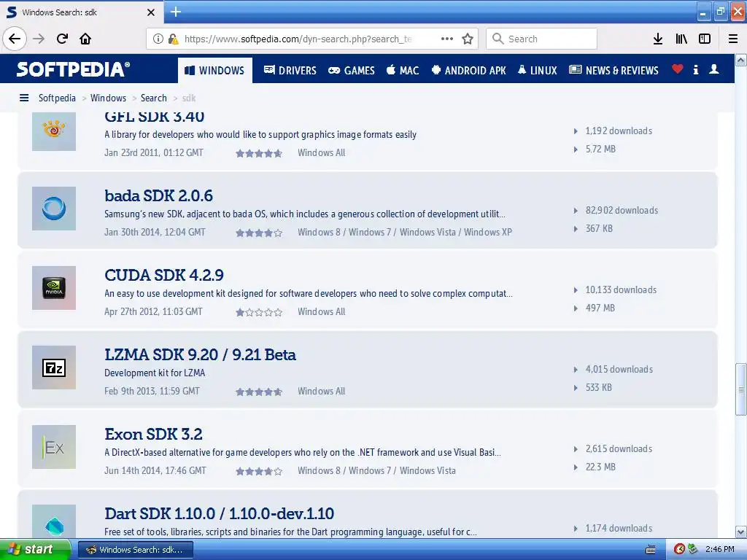Switch to the Mac section
747x560 pixels.
[403, 71]
